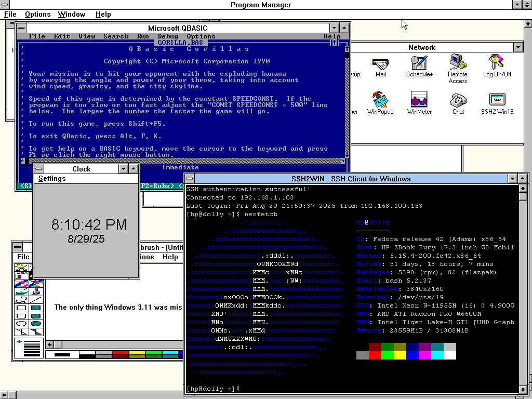Select the Filled Polygon tool

click(36, 332)
